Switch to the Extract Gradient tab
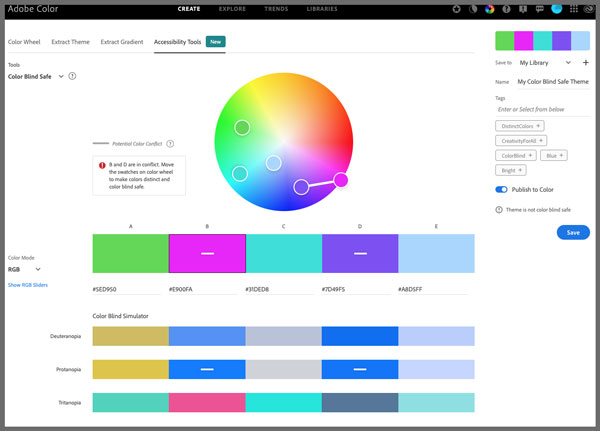Viewport: 600px width, 431px height. (122, 42)
